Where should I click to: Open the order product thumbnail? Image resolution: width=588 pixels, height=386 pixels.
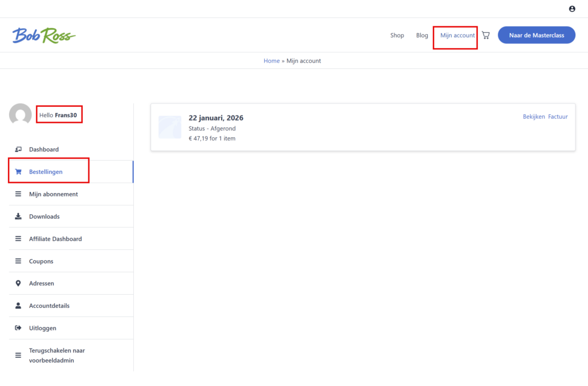(170, 128)
